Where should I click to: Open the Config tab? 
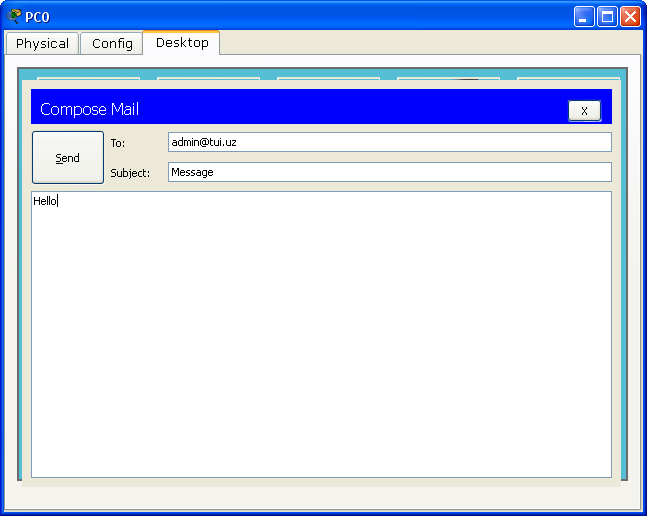(112, 43)
